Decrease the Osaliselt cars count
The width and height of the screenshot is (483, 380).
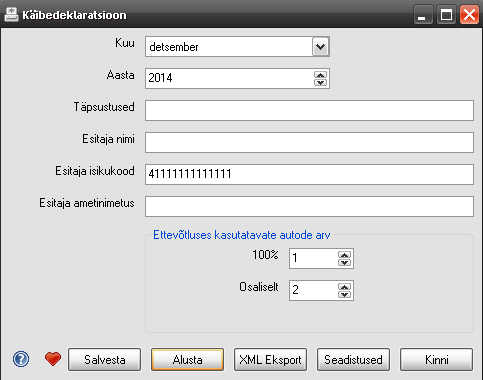(344, 294)
